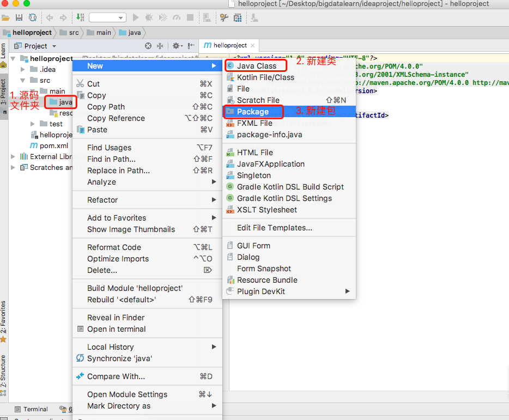This screenshot has height=420, width=509.
Task: Click Open Module Settings entry
Action: click(147, 394)
